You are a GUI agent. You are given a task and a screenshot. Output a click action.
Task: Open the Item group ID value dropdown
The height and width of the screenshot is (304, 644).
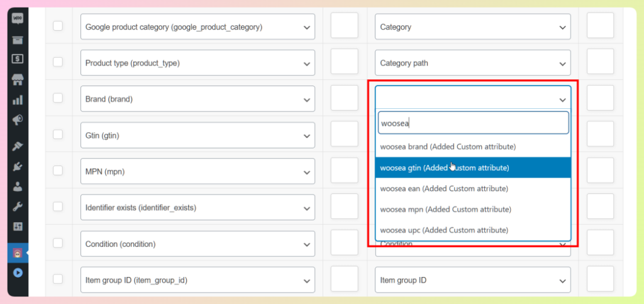pyautogui.click(x=473, y=279)
